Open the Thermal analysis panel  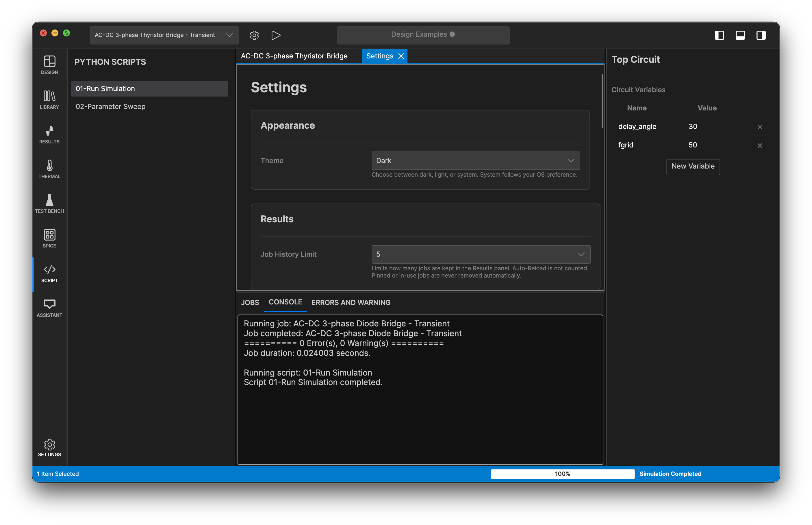pos(49,169)
